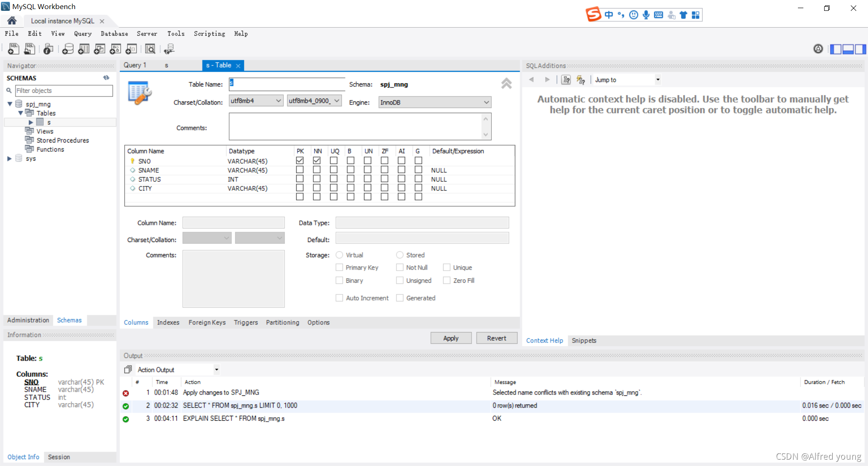The width and height of the screenshot is (868, 466).
Task: Click the manual context help icon
Action: (566, 80)
